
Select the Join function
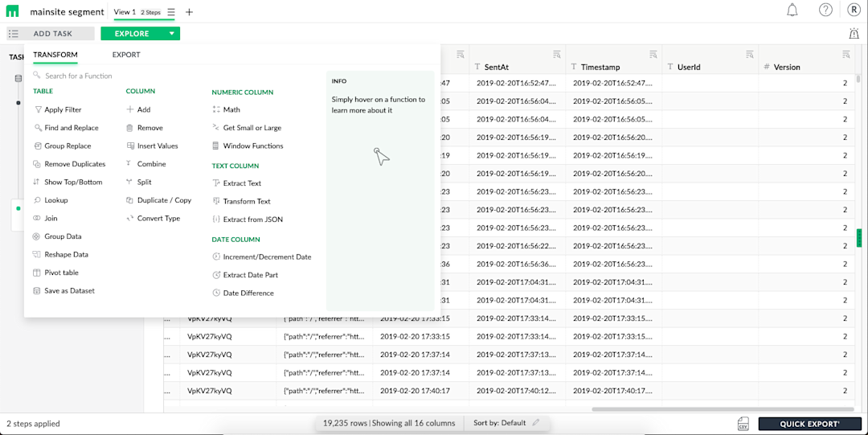click(x=45, y=219)
